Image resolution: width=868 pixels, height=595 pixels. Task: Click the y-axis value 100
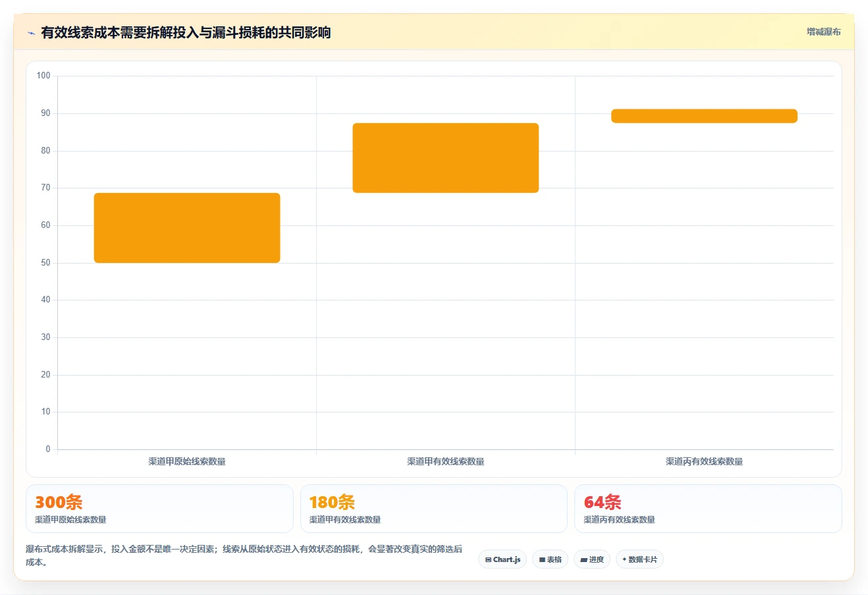click(x=43, y=76)
